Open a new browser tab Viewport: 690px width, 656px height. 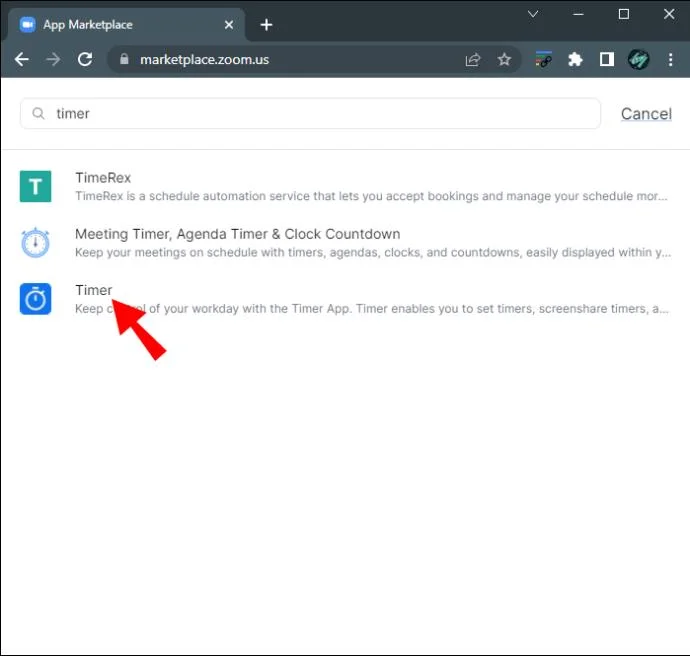coord(266,25)
